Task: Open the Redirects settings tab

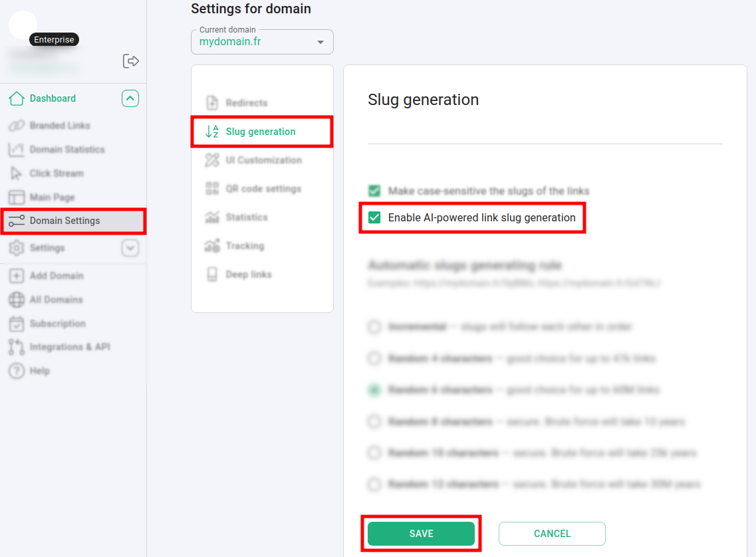Action: point(246,103)
